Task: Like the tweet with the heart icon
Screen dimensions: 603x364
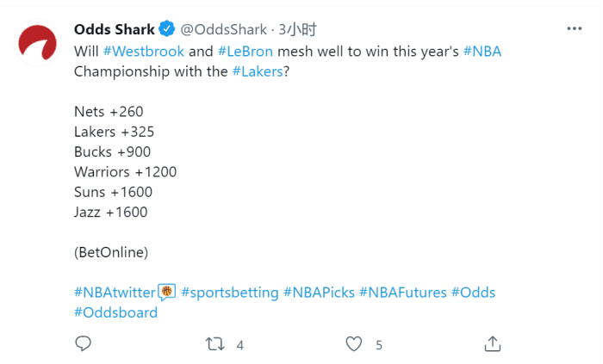Action: [x=354, y=344]
